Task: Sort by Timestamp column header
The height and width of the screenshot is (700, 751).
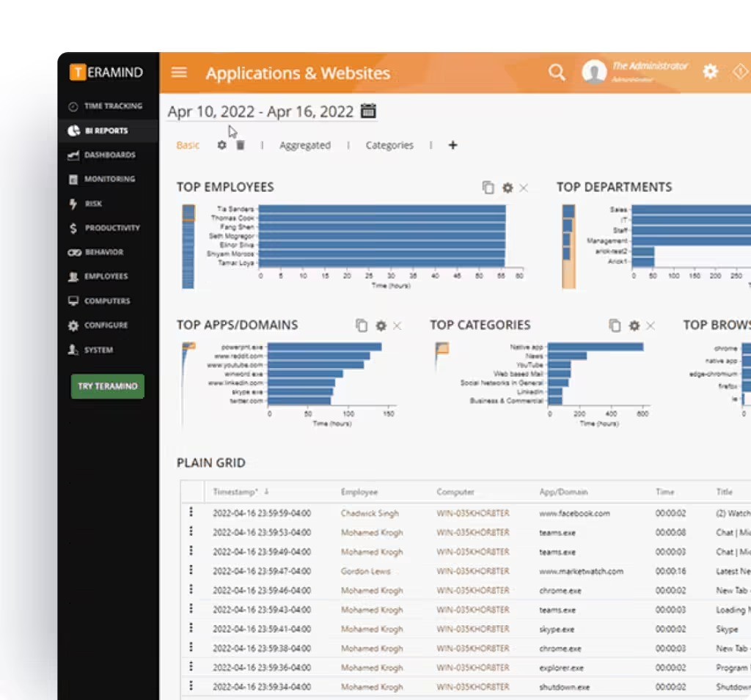Action: [235, 492]
